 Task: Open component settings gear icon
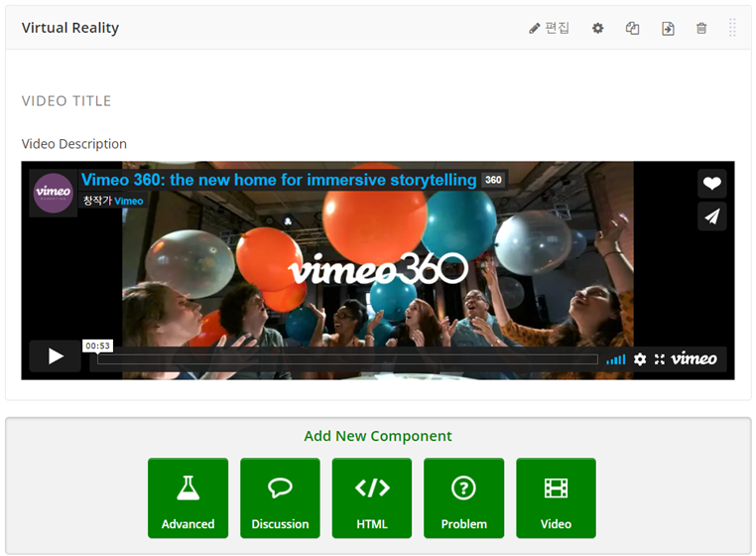598,28
